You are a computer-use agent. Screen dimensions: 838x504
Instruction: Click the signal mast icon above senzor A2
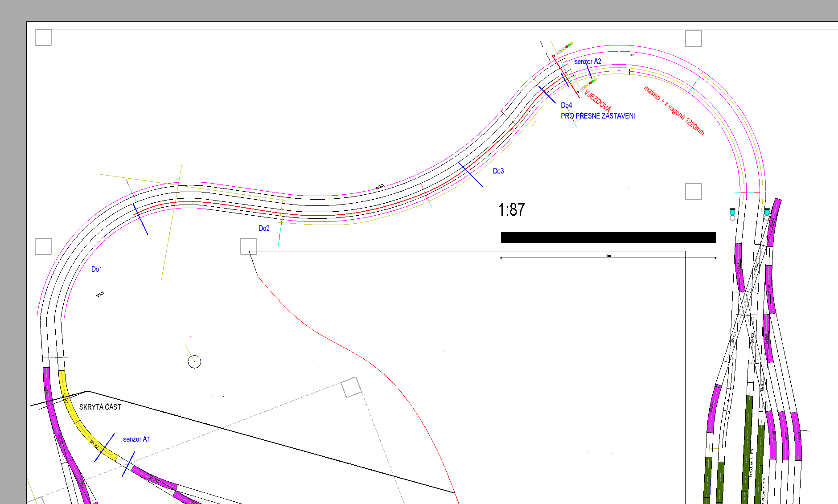coord(564,48)
